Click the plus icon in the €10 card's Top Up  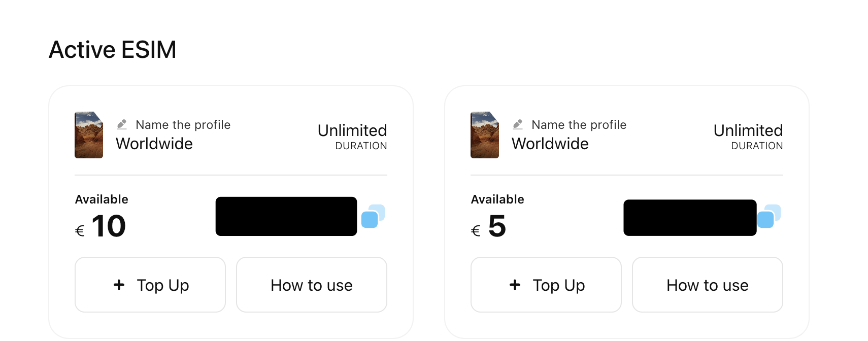[x=119, y=285]
